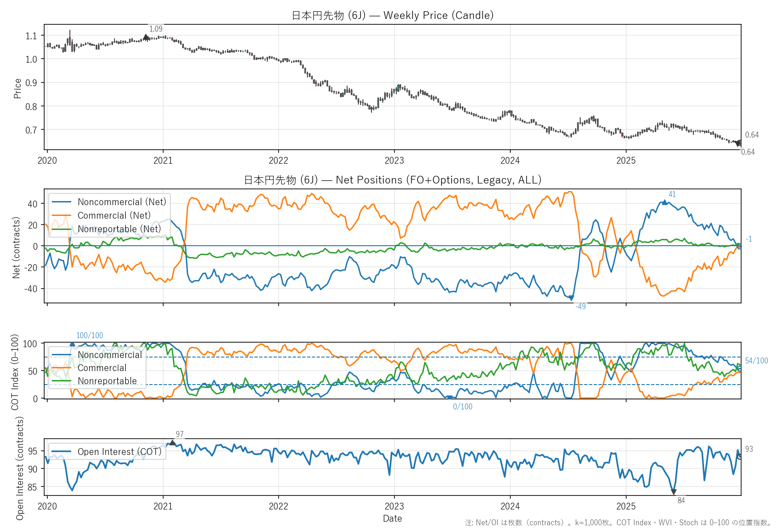Image resolution: width=779 pixels, height=532 pixels.
Task: Click the 2021 tick below the price chart
Action: coord(163,161)
